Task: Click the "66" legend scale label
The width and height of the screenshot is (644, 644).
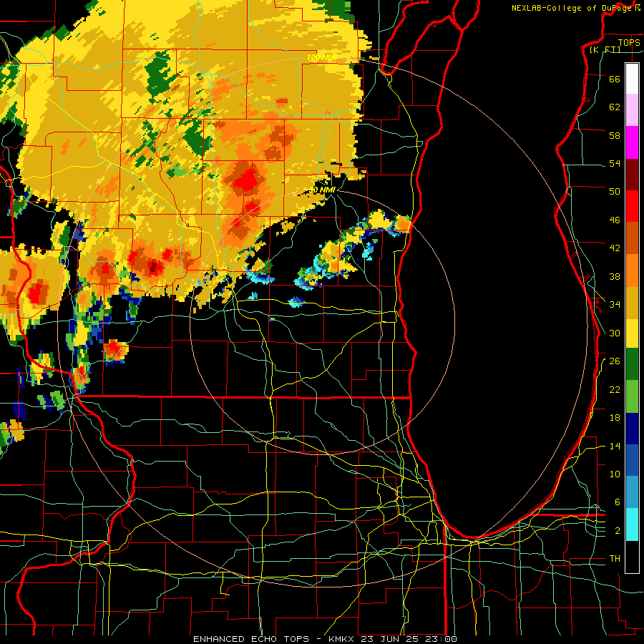Action: [615, 79]
